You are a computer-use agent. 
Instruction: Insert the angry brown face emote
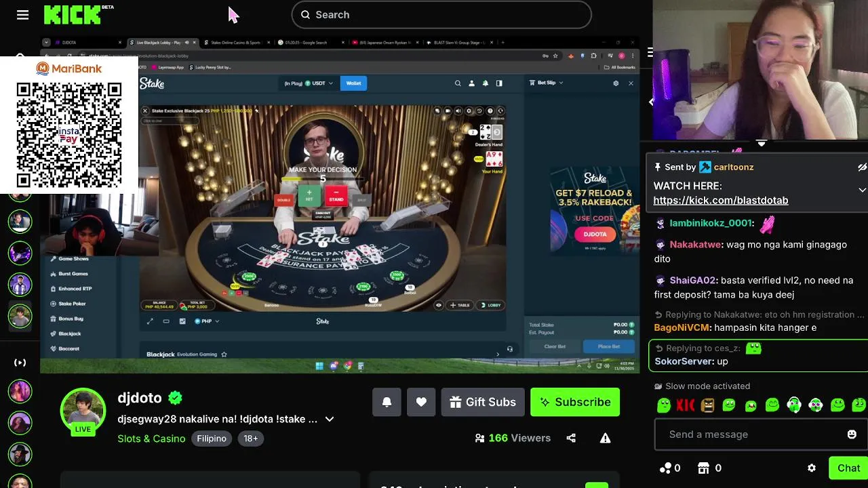[707, 405]
